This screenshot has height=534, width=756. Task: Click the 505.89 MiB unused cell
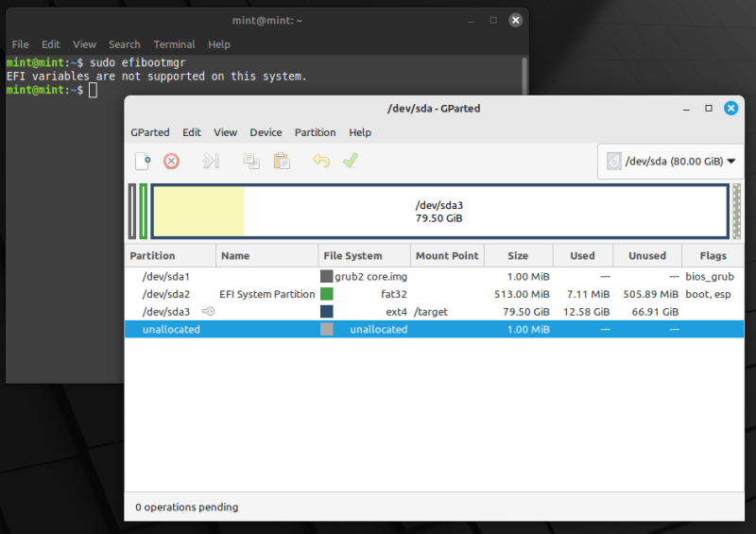coord(650,294)
